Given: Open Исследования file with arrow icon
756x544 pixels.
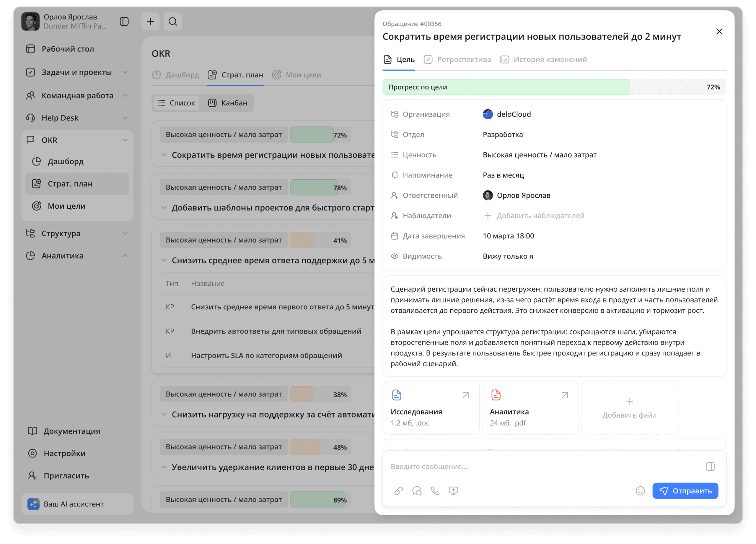Looking at the screenshot, I should pyautogui.click(x=465, y=395).
